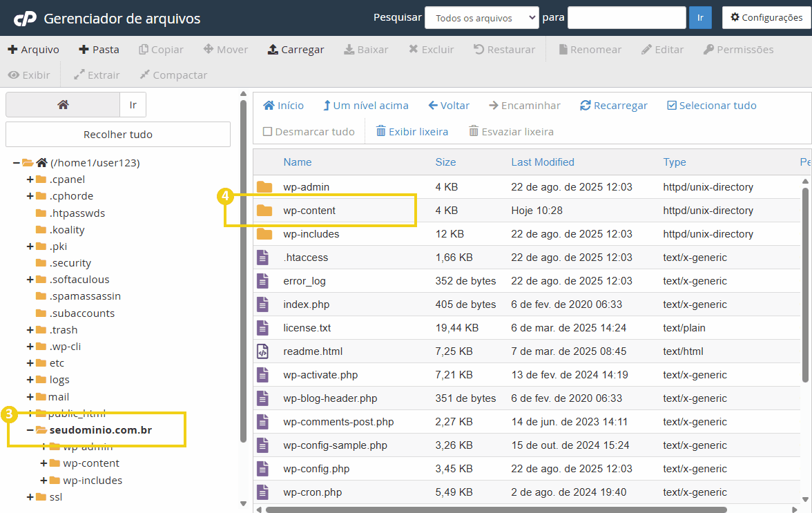Image resolution: width=812 pixels, height=513 pixels.
Task: Click Recolher tudo button
Action: [x=118, y=135]
